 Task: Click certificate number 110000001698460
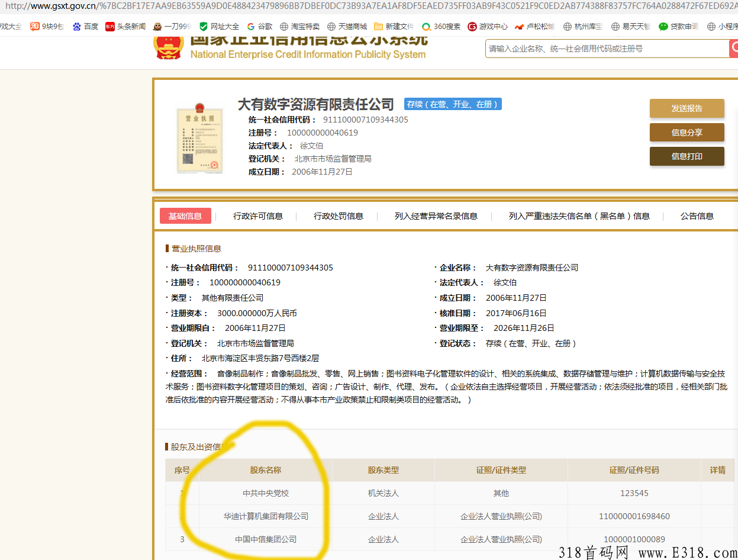pos(634,516)
